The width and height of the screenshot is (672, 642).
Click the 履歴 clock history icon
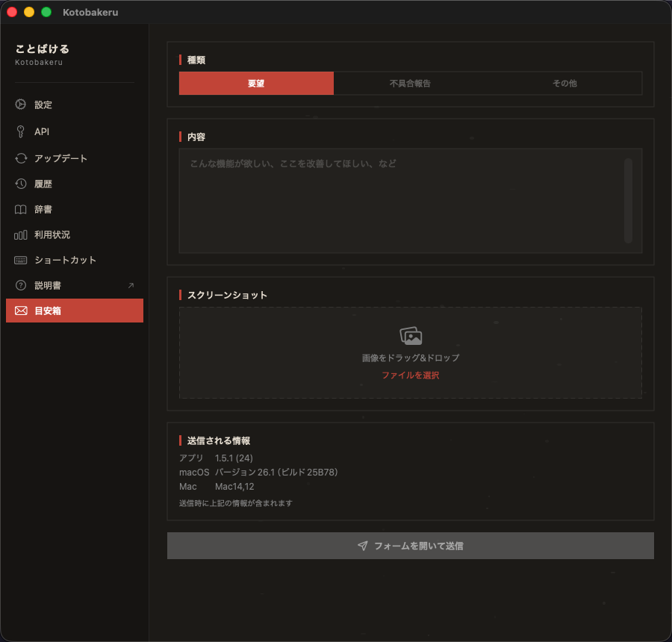click(21, 184)
